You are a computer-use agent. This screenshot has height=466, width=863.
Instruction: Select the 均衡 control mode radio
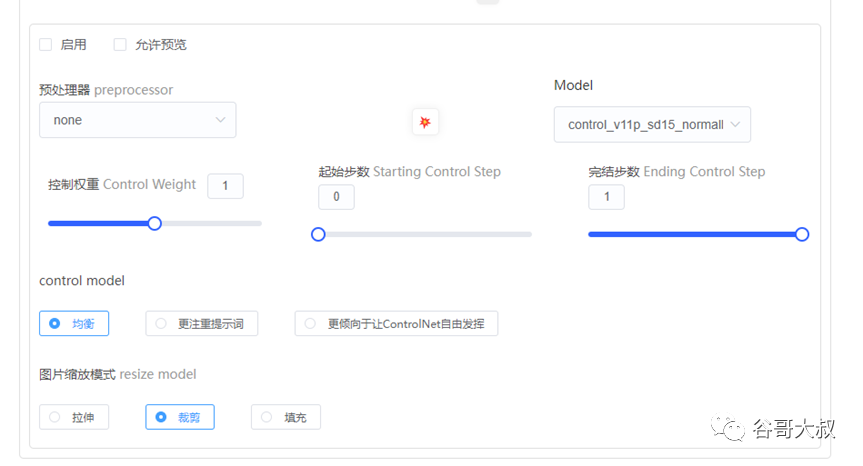[74, 324]
